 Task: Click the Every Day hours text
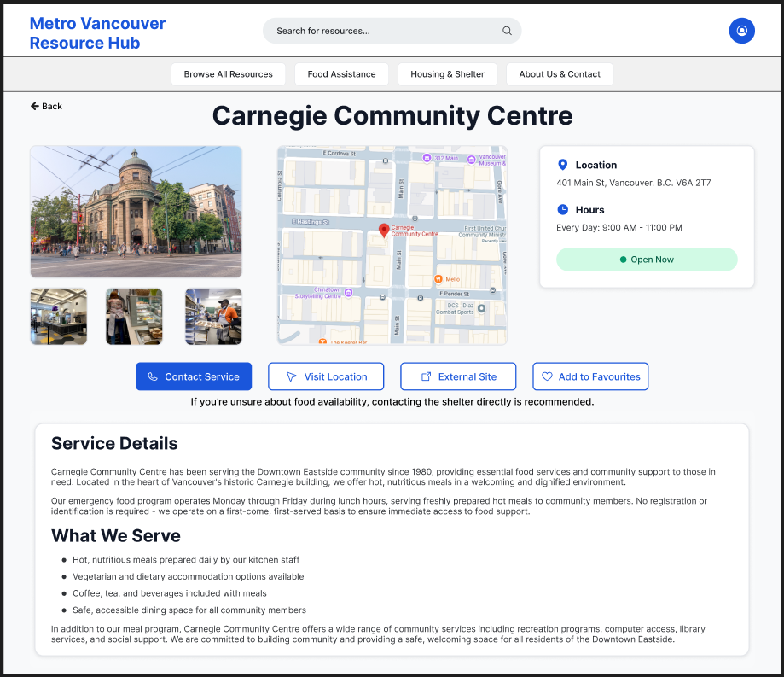(x=619, y=228)
